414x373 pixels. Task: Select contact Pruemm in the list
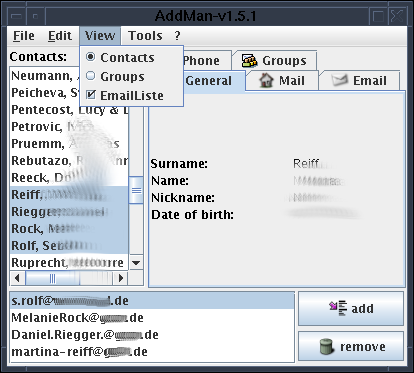69,144
